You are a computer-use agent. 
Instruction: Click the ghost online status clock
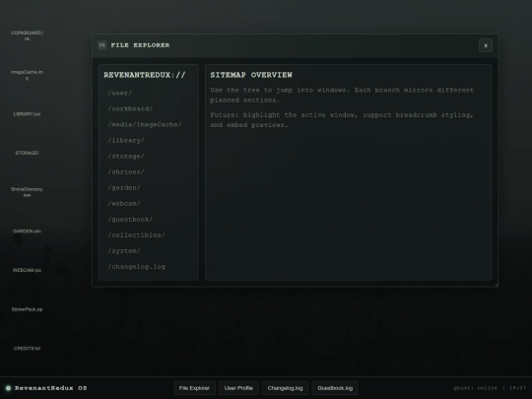point(490,388)
